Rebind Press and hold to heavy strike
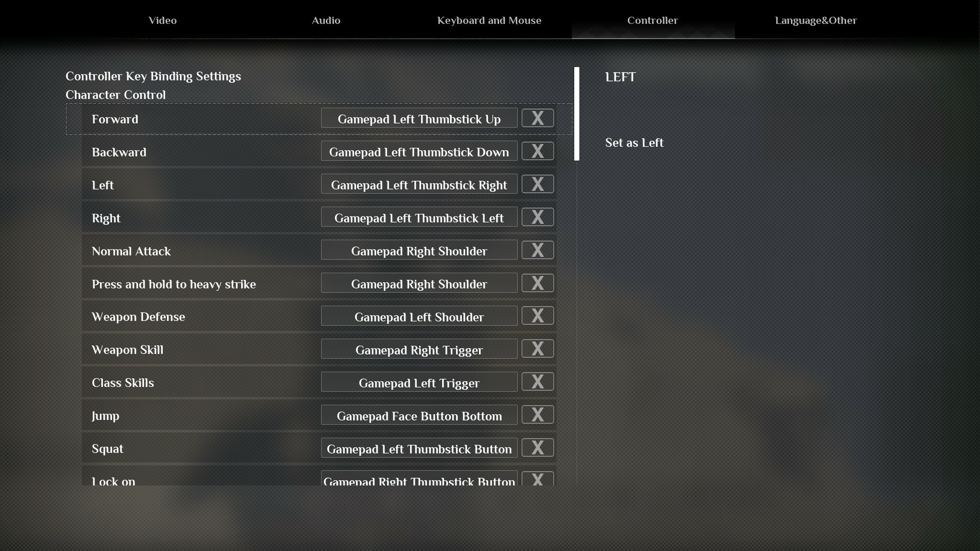The width and height of the screenshot is (980, 551). (x=419, y=284)
